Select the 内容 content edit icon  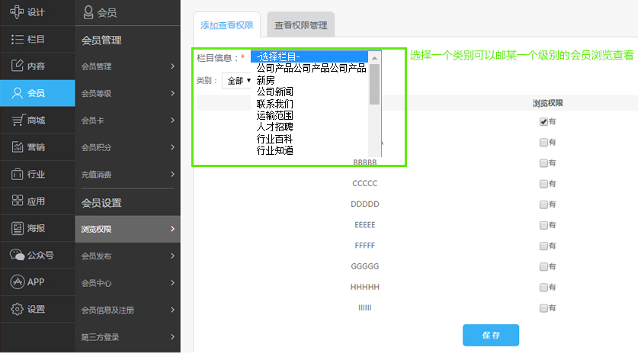[17, 66]
